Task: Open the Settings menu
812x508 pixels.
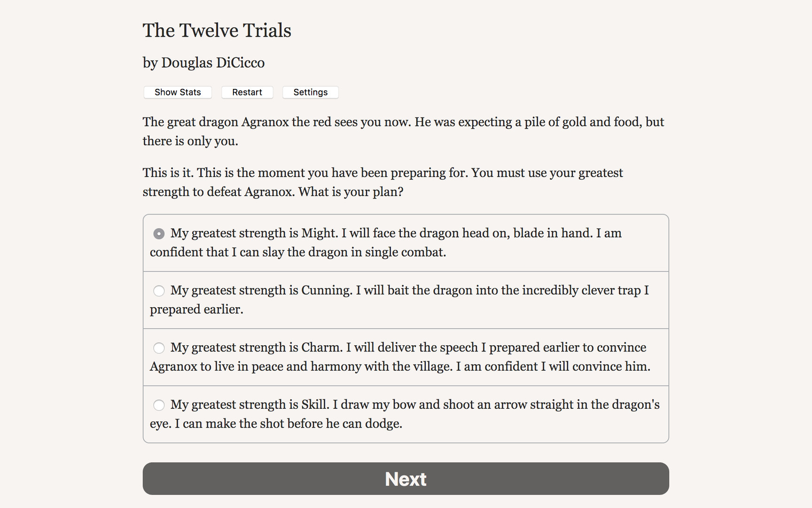Action: click(310, 92)
